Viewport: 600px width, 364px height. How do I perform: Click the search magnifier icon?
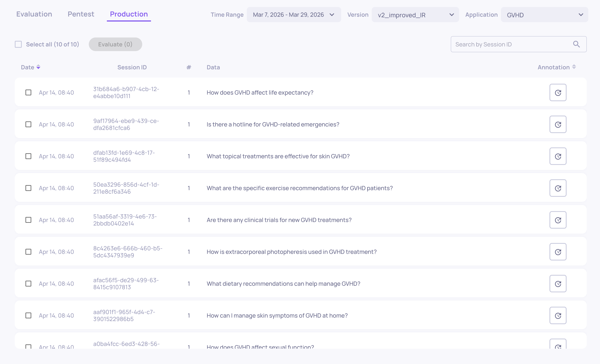tap(576, 44)
